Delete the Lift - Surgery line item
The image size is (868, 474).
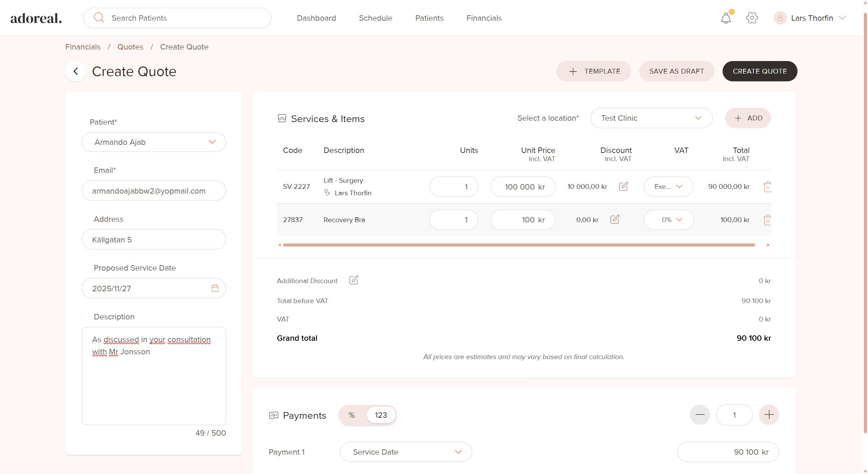[767, 186]
